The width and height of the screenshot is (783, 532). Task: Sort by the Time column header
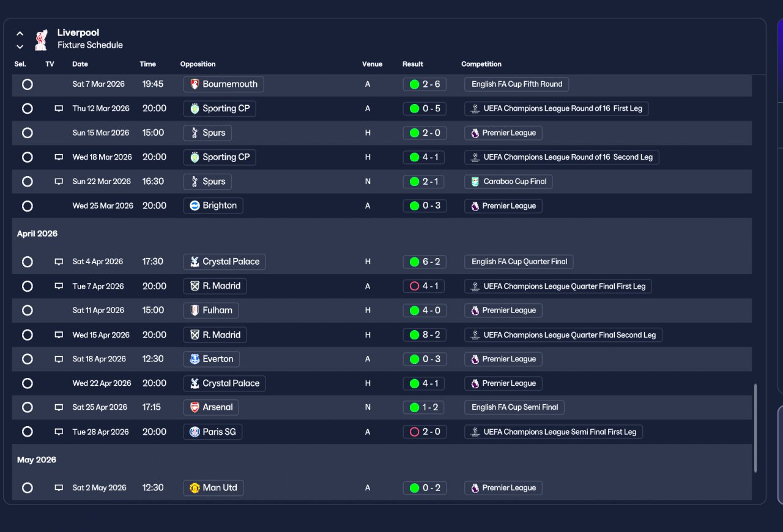(x=147, y=64)
